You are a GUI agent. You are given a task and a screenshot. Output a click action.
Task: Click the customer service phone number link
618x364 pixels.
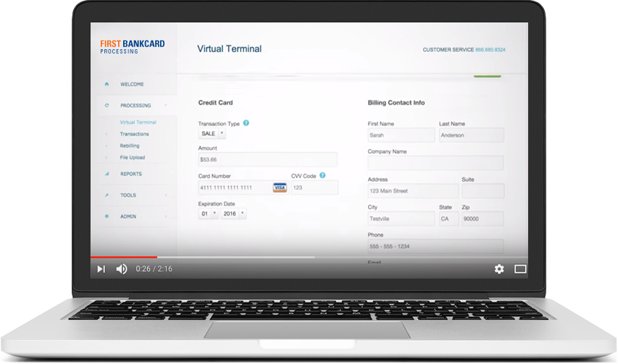coord(490,50)
